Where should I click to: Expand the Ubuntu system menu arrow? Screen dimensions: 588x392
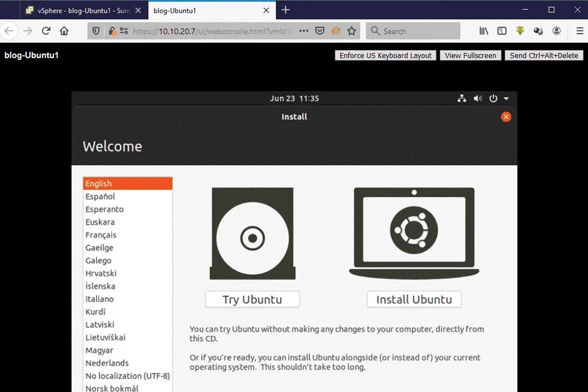click(506, 99)
